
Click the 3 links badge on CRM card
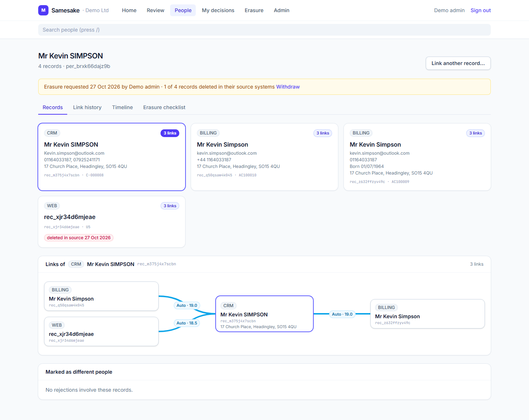[x=170, y=133]
